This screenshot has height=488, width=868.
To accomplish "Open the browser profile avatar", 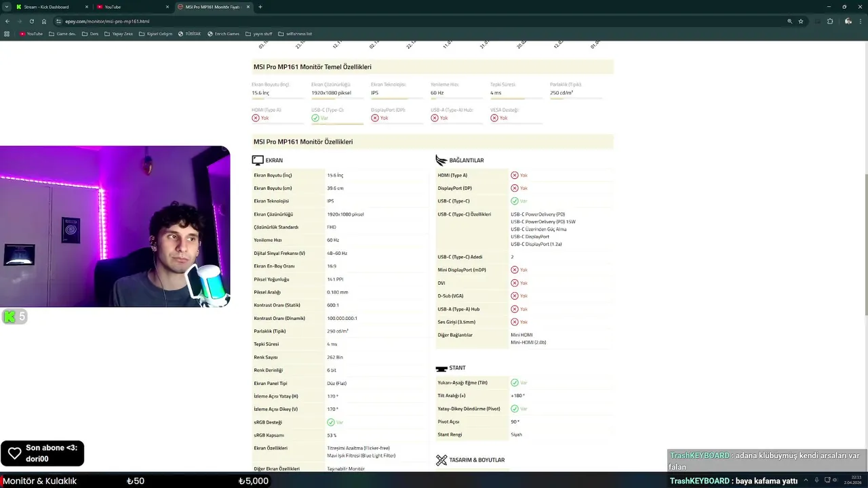I will pos(848,21).
